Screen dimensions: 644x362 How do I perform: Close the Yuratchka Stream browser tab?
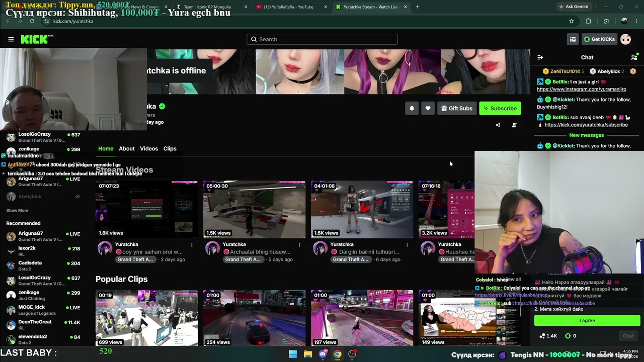(405, 7)
